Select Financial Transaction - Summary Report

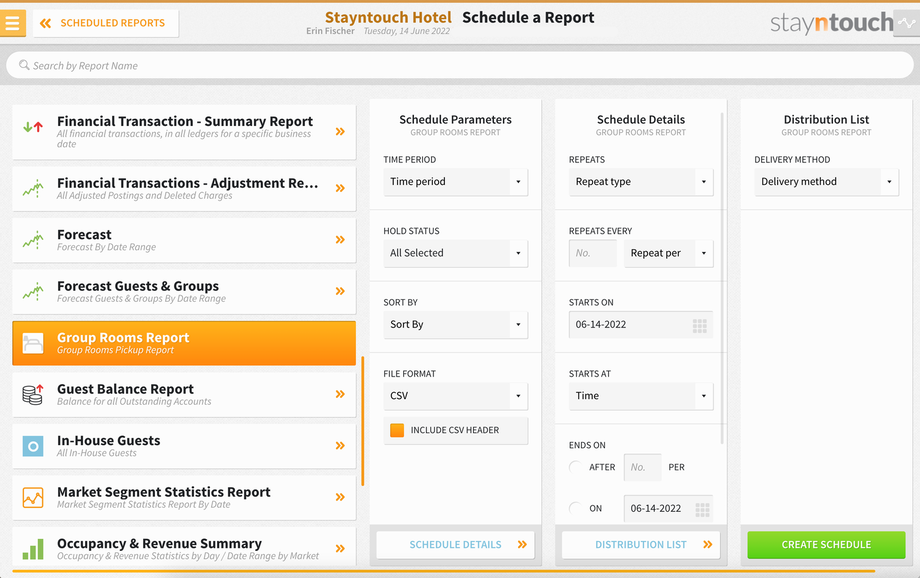point(184,132)
